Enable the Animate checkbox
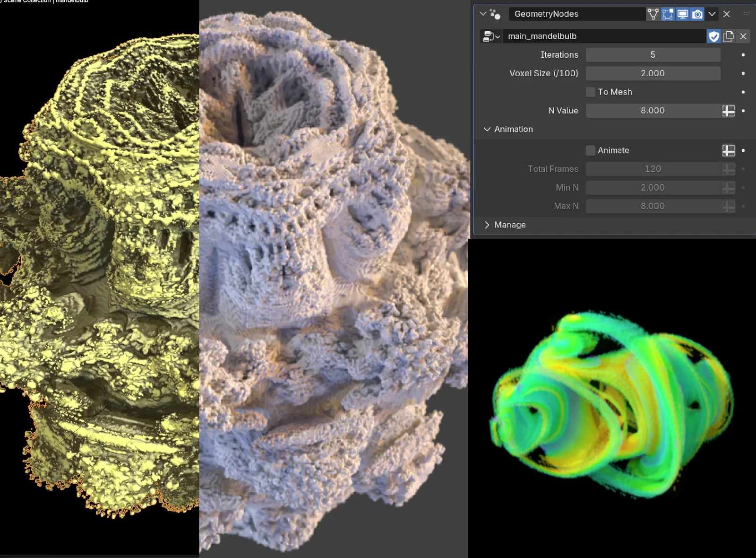This screenshot has width=756, height=558. pyautogui.click(x=591, y=150)
